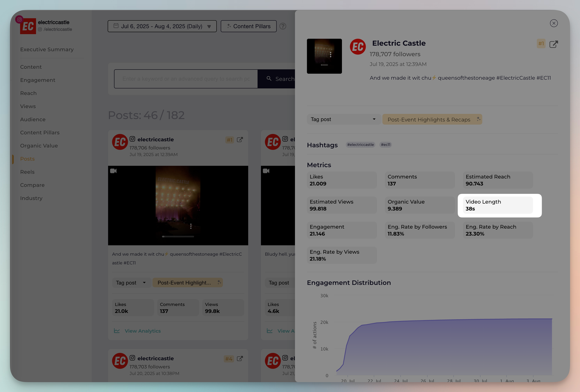Click the Engagement Distribution chart area
The width and height of the screenshot is (580, 392).
click(444, 336)
